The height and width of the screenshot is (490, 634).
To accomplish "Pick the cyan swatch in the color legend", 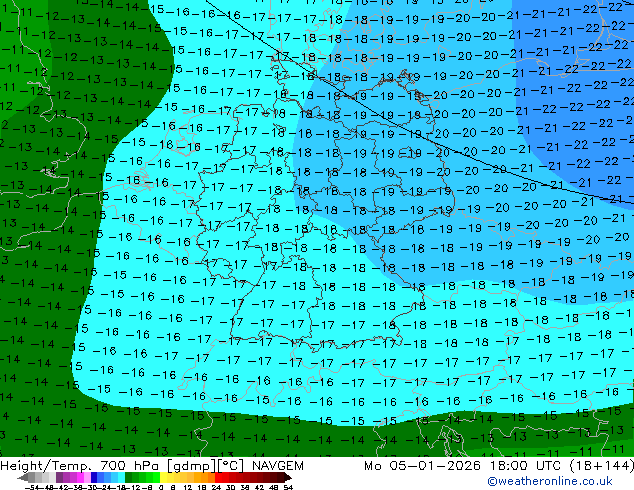I will pyautogui.click(x=121, y=477).
